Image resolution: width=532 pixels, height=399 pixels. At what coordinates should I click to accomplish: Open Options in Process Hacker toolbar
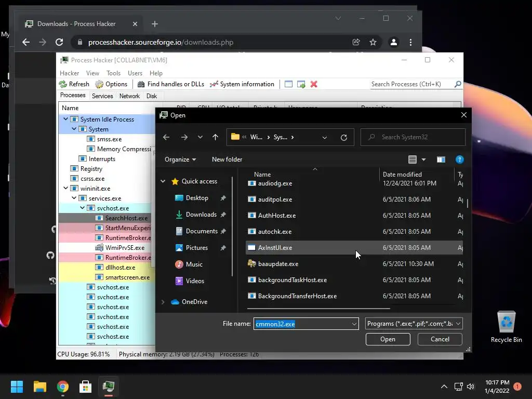click(111, 84)
